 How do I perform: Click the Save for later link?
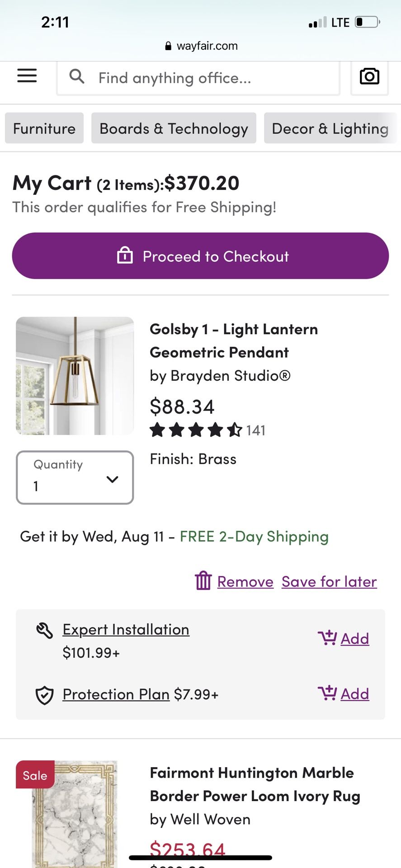(329, 582)
